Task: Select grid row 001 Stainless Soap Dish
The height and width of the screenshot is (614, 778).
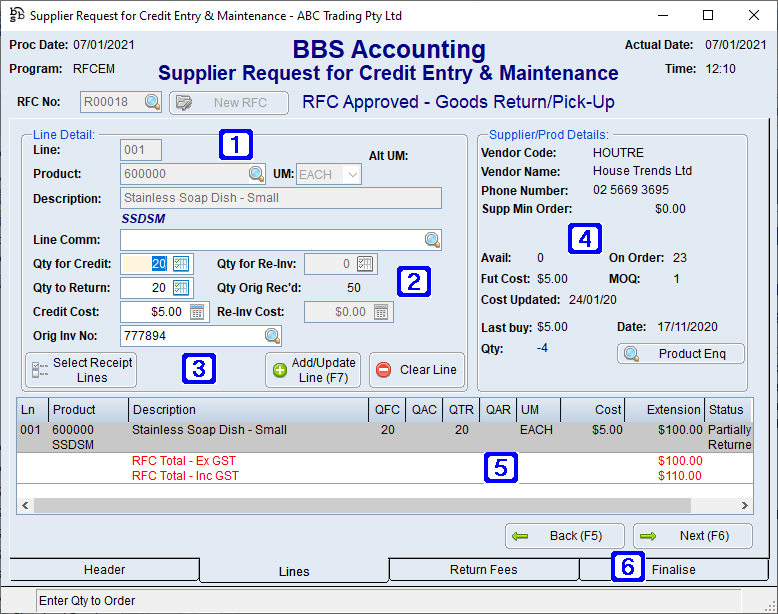Action: (385, 437)
